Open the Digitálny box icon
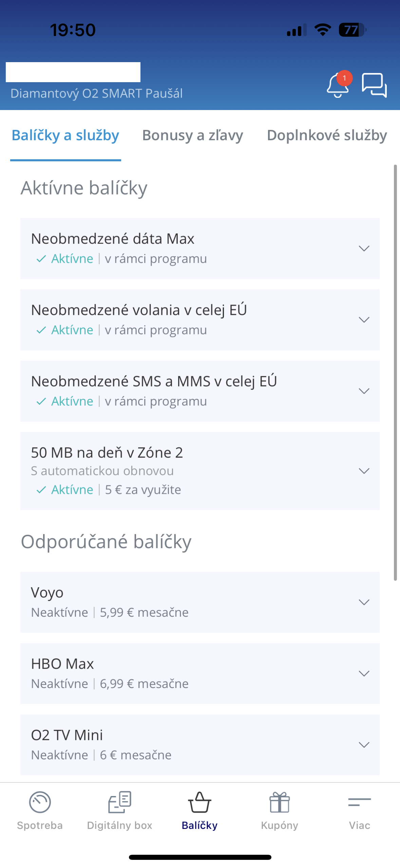This screenshot has width=400, height=868. 119,802
